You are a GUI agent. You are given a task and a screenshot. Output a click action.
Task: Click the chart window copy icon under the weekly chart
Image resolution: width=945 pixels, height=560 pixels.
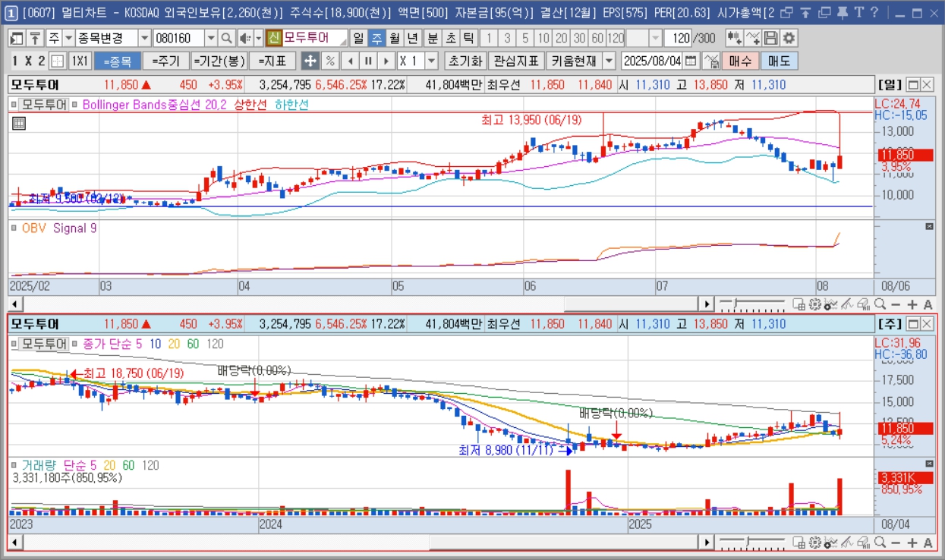[799, 543]
